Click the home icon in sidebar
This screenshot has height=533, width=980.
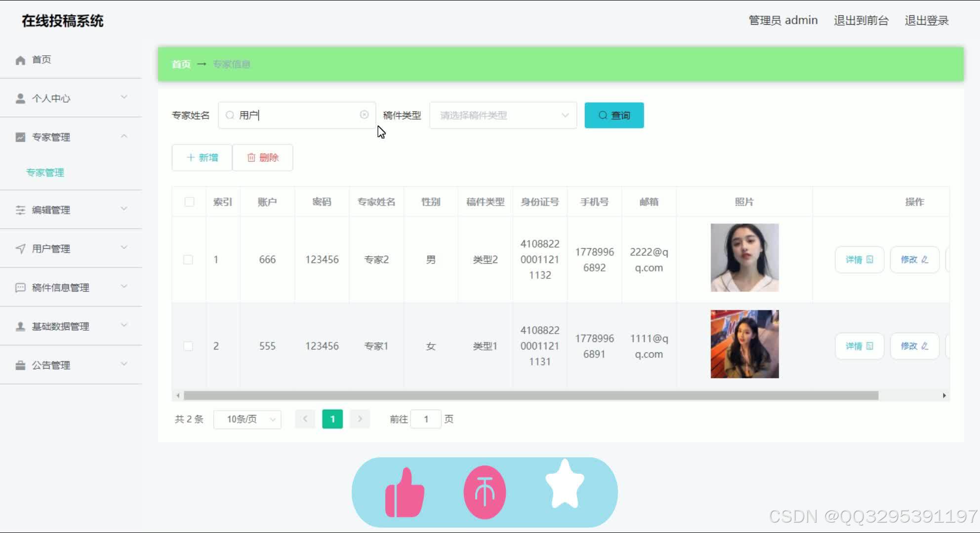pos(20,60)
